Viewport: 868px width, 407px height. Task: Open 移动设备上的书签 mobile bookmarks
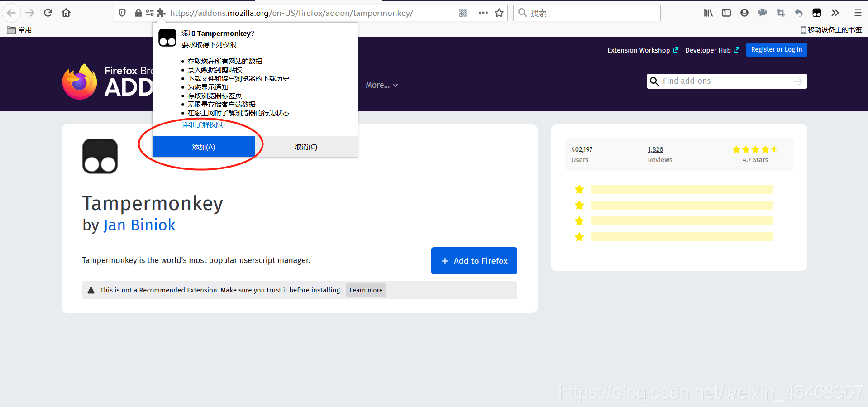[x=831, y=29]
